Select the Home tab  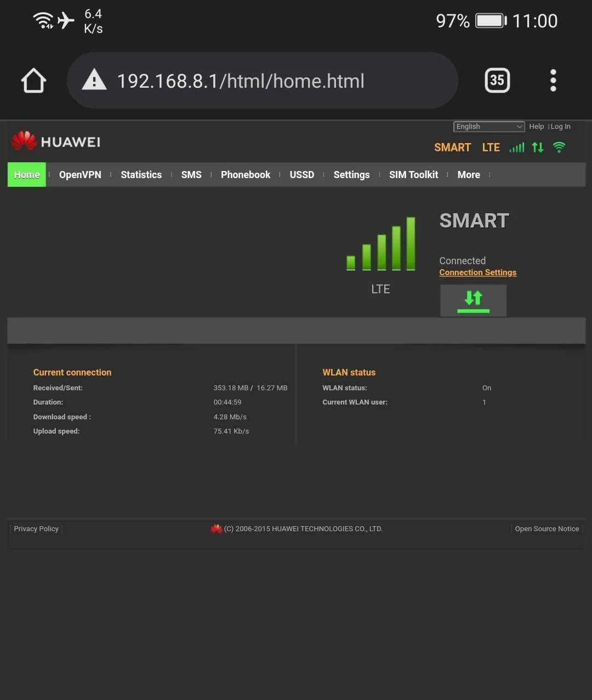[27, 174]
